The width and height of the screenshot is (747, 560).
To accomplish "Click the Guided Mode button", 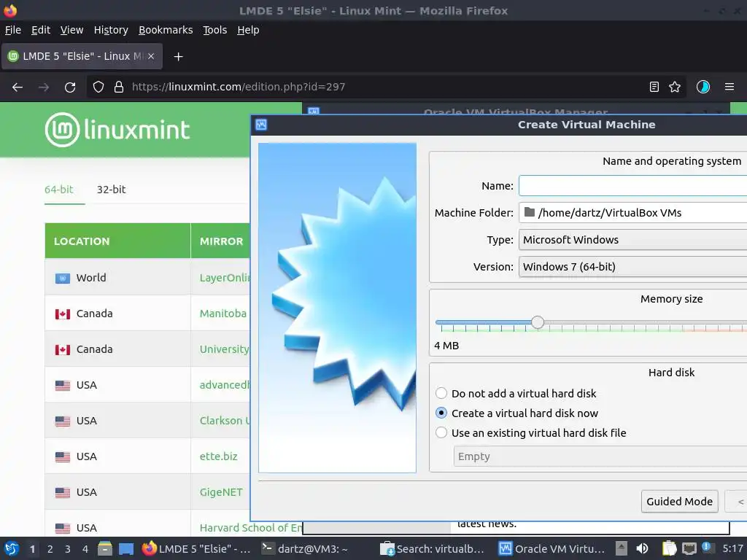I will pyautogui.click(x=679, y=501).
